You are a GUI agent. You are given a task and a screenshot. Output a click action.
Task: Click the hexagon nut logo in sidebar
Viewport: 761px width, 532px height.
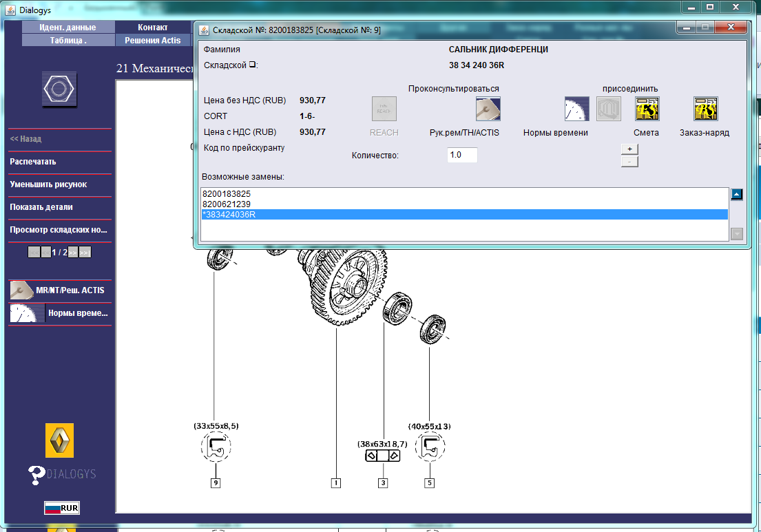pyautogui.click(x=59, y=89)
